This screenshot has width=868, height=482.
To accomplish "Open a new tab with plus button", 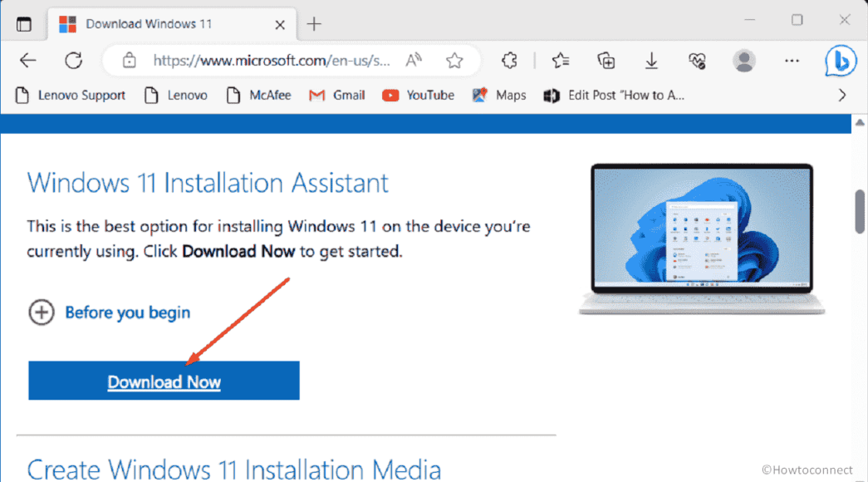I will pyautogui.click(x=314, y=24).
